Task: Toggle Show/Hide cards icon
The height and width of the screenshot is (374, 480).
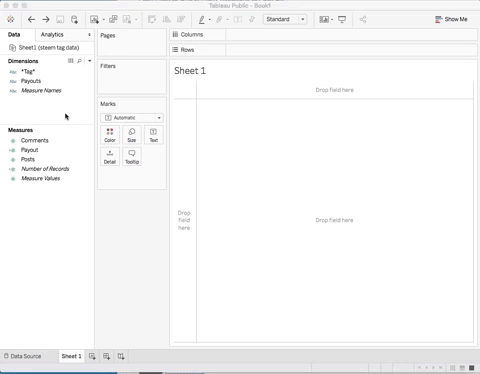Action: pyautogui.click(x=324, y=19)
